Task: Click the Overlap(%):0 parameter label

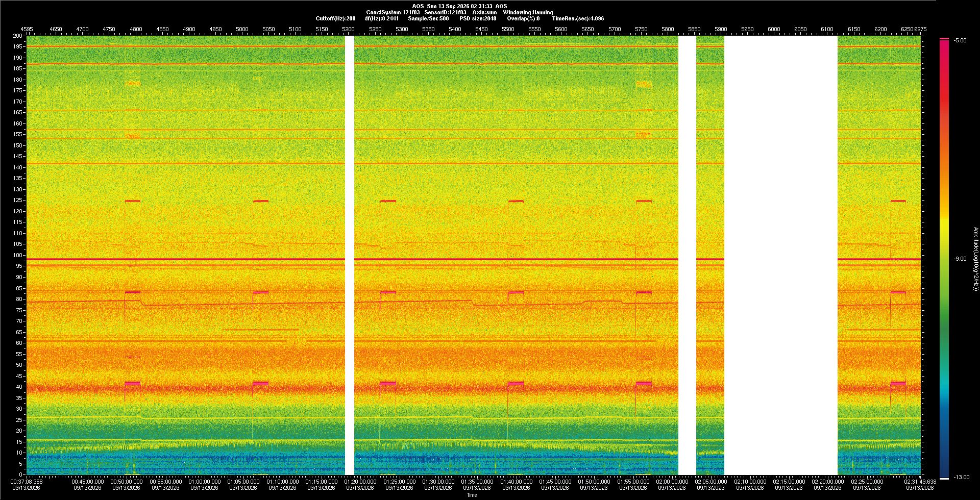Action: 523,18
